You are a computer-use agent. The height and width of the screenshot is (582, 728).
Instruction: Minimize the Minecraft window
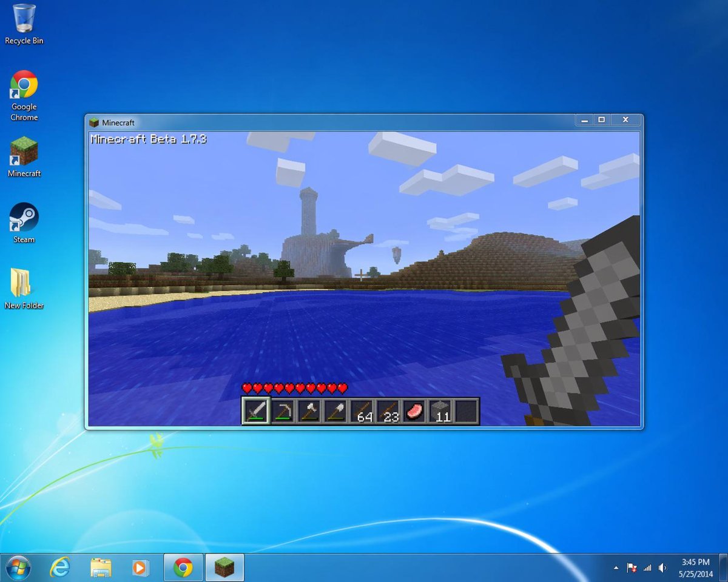pos(584,120)
